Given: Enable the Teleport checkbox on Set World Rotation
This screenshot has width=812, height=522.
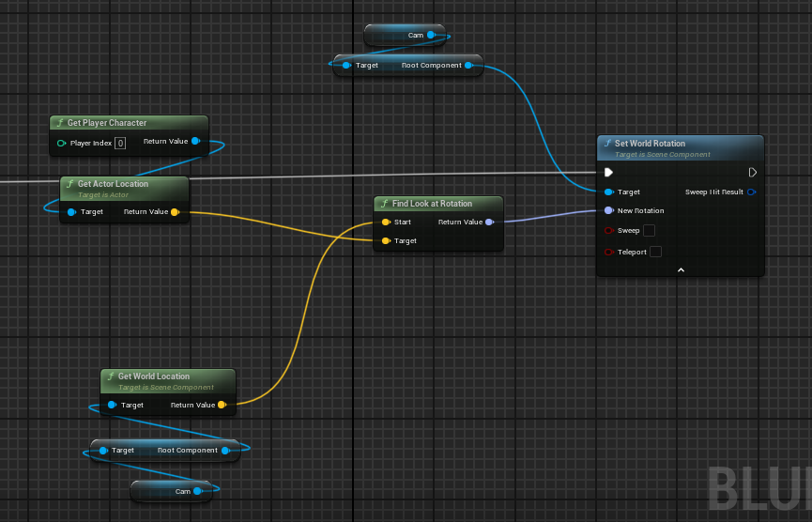Looking at the screenshot, I should point(655,252).
